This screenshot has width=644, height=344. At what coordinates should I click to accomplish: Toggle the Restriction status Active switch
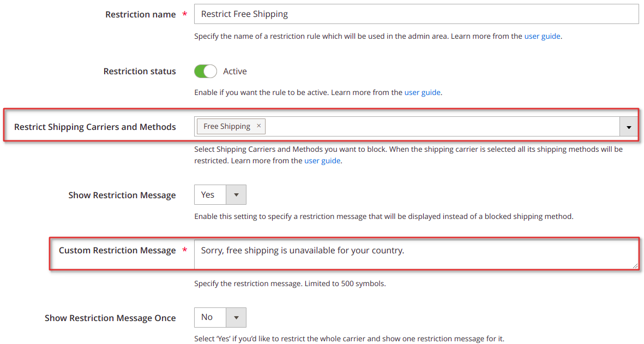click(x=206, y=71)
